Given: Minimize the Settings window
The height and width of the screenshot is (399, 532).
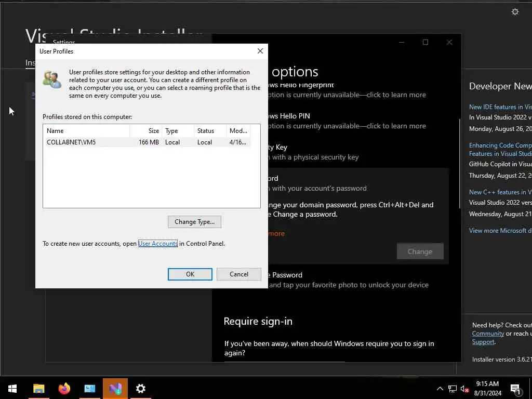Looking at the screenshot, I should point(402,42).
